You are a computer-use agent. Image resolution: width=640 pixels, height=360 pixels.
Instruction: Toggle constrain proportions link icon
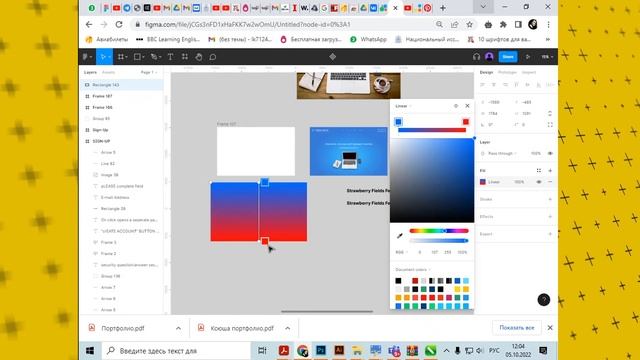(550, 113)
